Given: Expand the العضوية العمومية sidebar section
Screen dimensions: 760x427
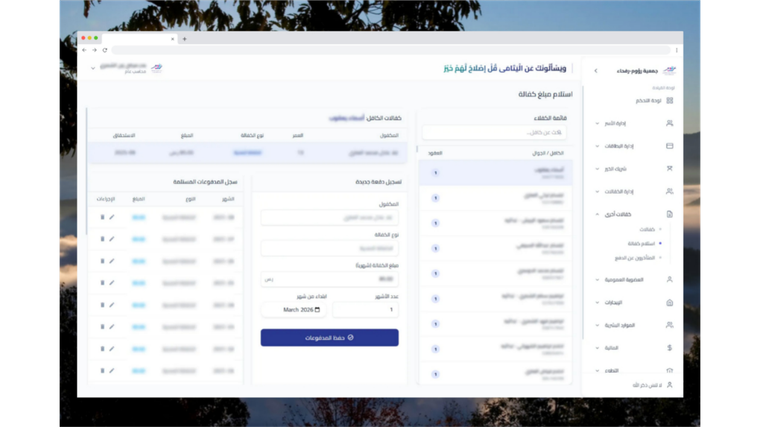Looking at the screenshot, I should tap(597, 280).
